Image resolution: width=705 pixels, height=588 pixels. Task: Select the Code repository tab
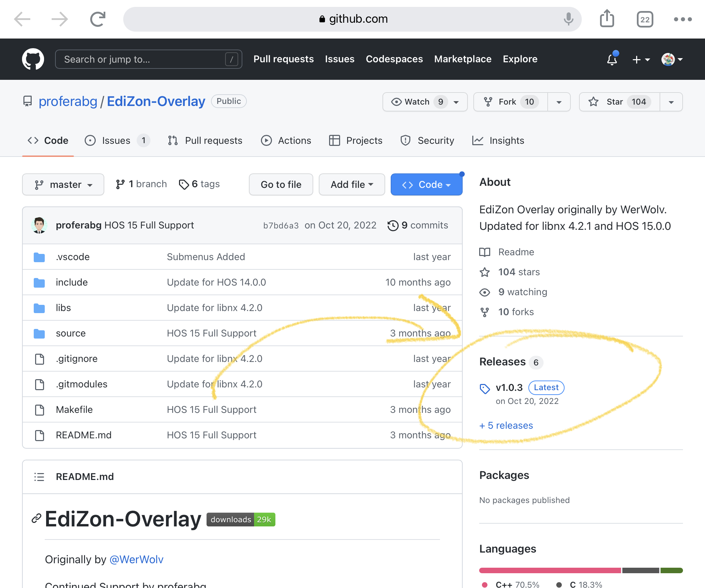pos(48,141)
